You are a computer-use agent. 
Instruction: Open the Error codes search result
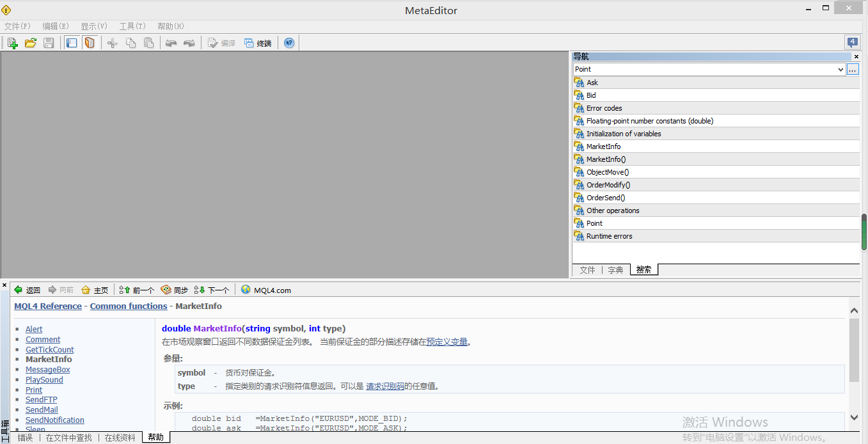(x=716, y=108)
